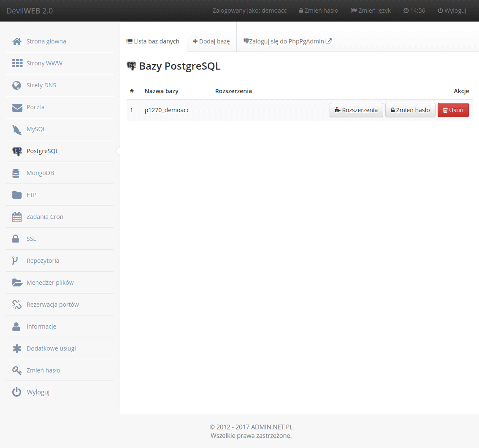Viewport: 479px width, 448px height.
Task: Click Zmień hasło for the p1270_demoacc database
Action: (410, 110)
